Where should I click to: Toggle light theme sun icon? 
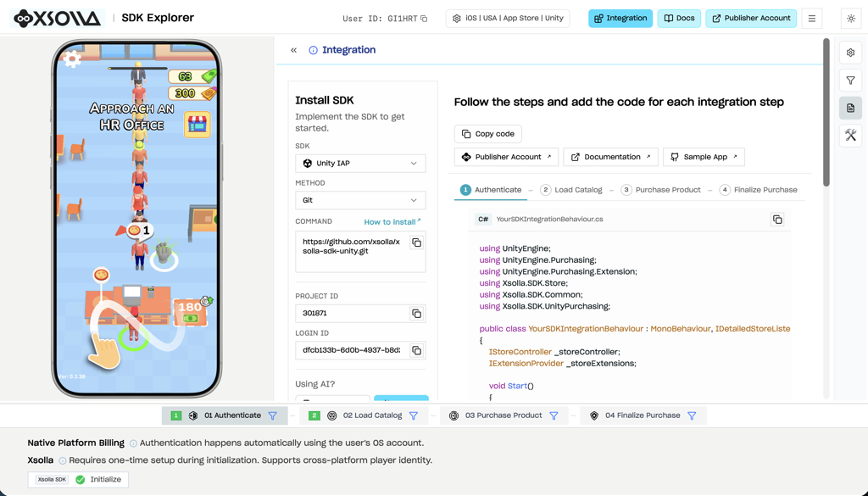[851, 19]
